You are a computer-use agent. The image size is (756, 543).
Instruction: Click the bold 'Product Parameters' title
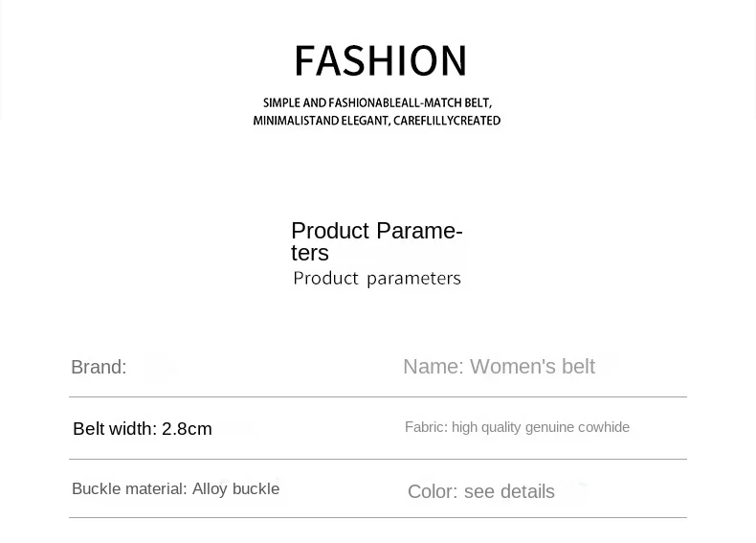(x=376, y=241)
